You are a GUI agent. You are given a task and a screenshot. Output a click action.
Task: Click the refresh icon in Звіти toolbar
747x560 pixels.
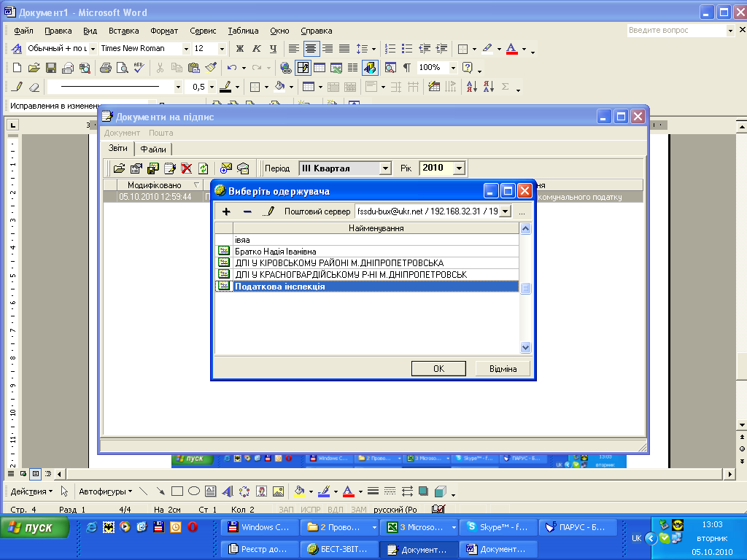pos(204,168)
